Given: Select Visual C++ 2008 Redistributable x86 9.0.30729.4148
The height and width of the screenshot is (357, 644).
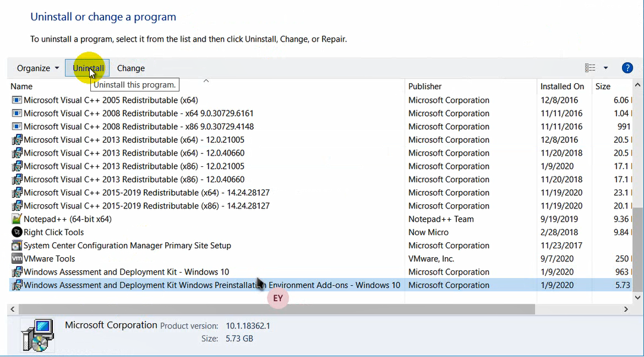Looking at the screenshot, I should (139, 126).
